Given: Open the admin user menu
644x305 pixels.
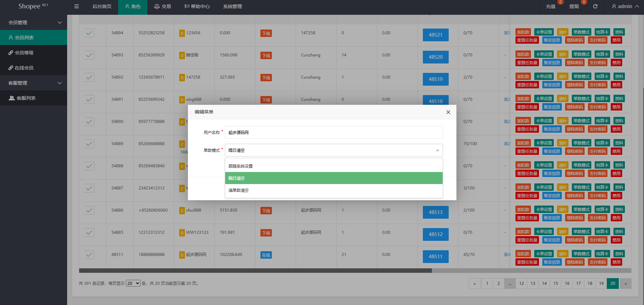Looking at the screenshot, I should [625, 6].
